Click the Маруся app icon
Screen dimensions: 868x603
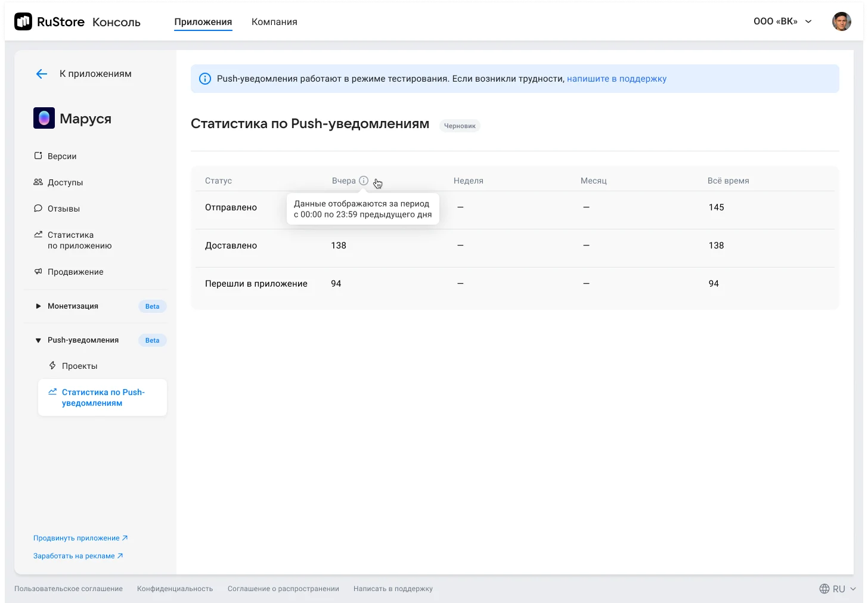[44, 118]
